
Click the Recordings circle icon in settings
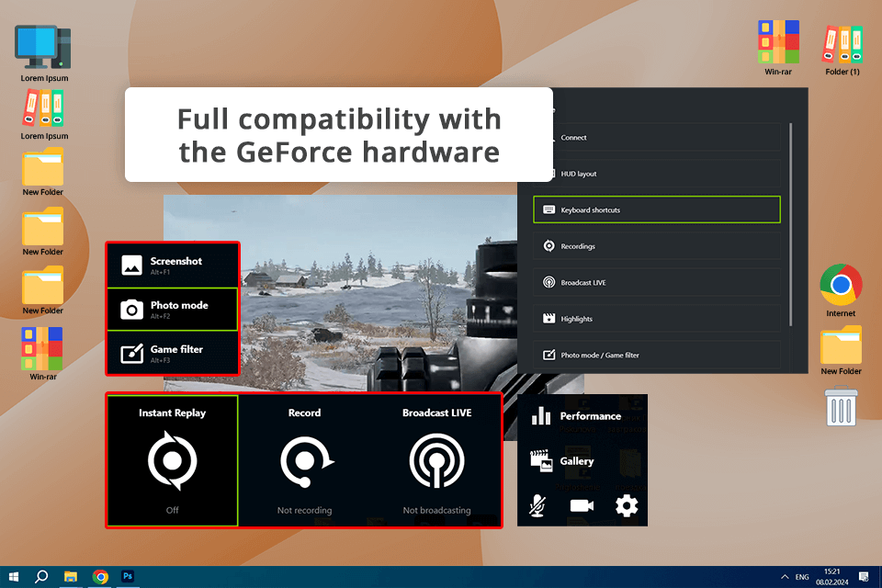click(x=549, y=246)
